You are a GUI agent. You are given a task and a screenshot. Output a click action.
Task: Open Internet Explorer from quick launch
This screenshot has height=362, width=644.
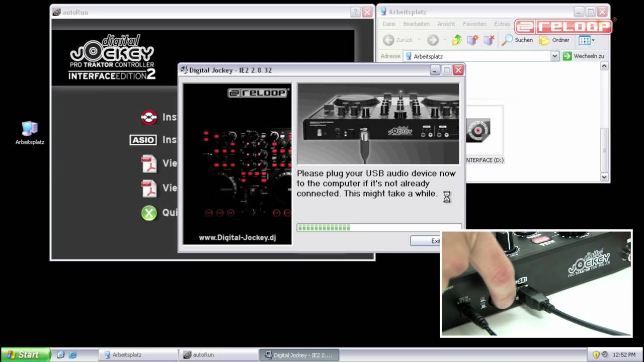point(72,354)
